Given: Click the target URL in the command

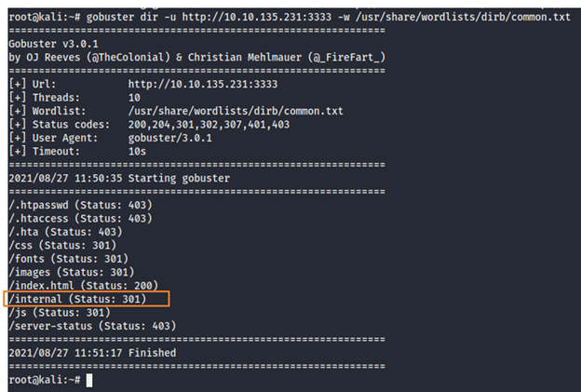Looking at the screenshot, I should click(x=256, y=17).
